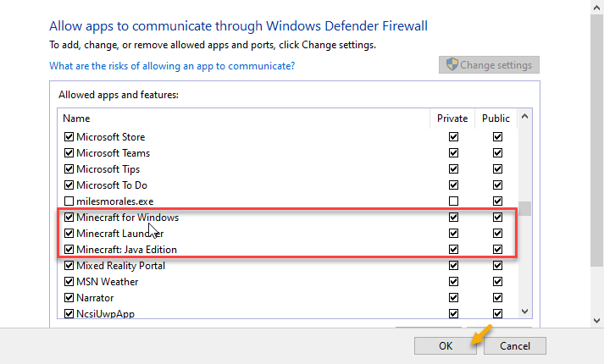604x364 pixels.
Task: Click the apps list scrollbar thumb
Action: pyautogui.click(x=524, y=208)
